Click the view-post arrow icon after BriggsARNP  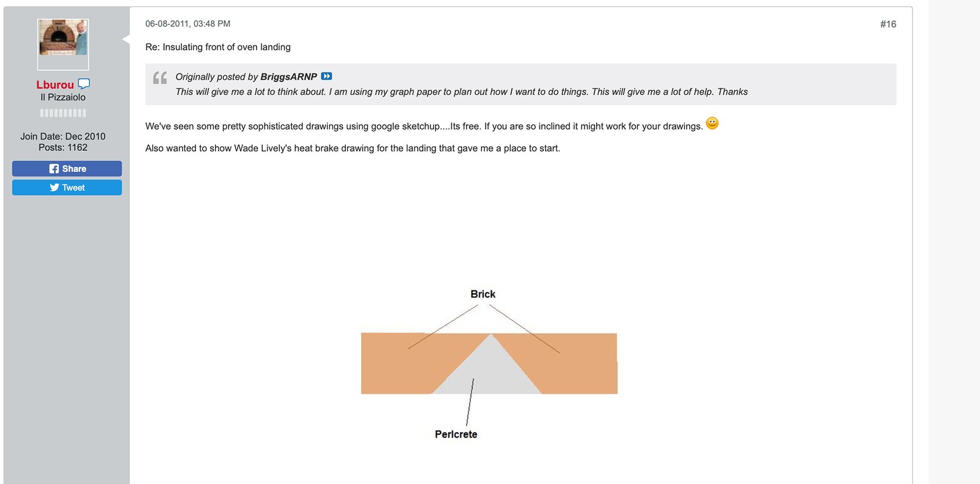pos(327,77)
